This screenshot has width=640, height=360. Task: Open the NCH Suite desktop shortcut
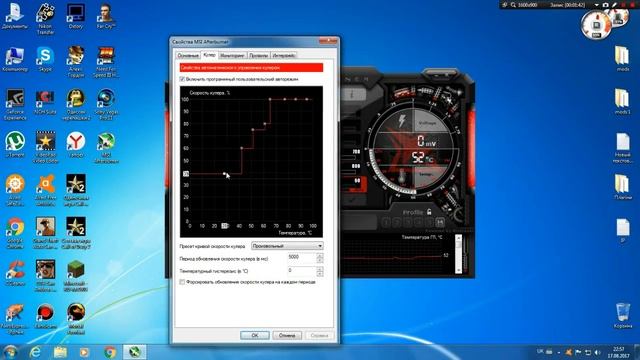(x=45, y=102)
